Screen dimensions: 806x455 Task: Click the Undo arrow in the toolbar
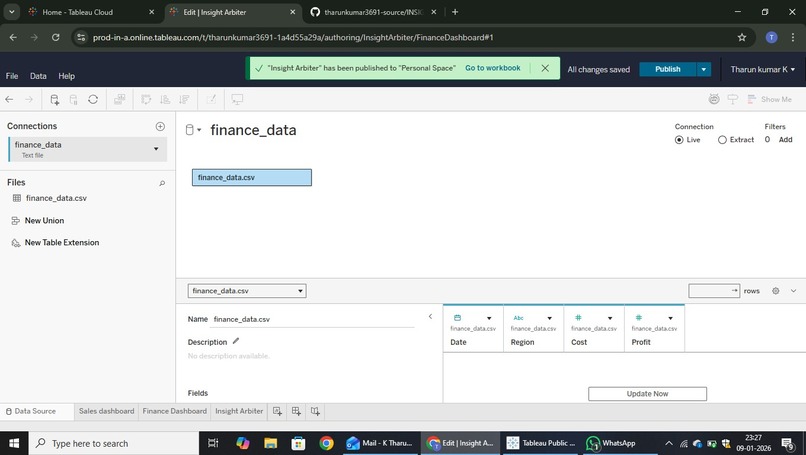(9, 99)
